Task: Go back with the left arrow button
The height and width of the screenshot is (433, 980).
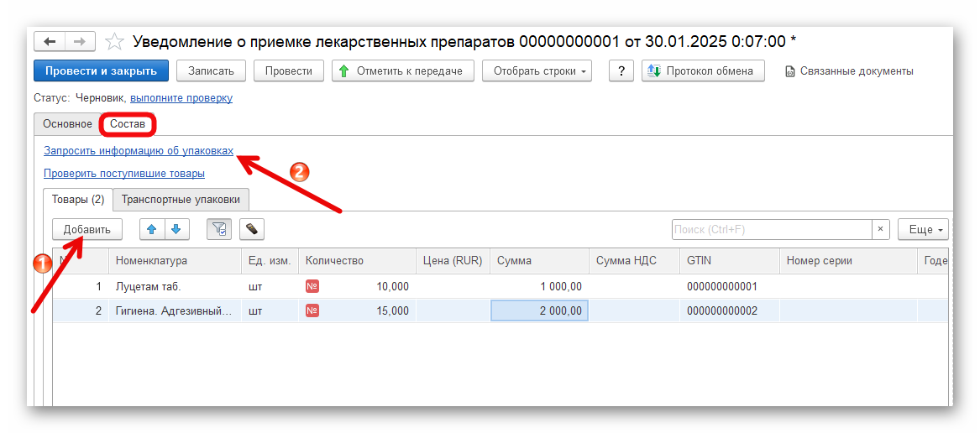Action: (x=50, y=41)
